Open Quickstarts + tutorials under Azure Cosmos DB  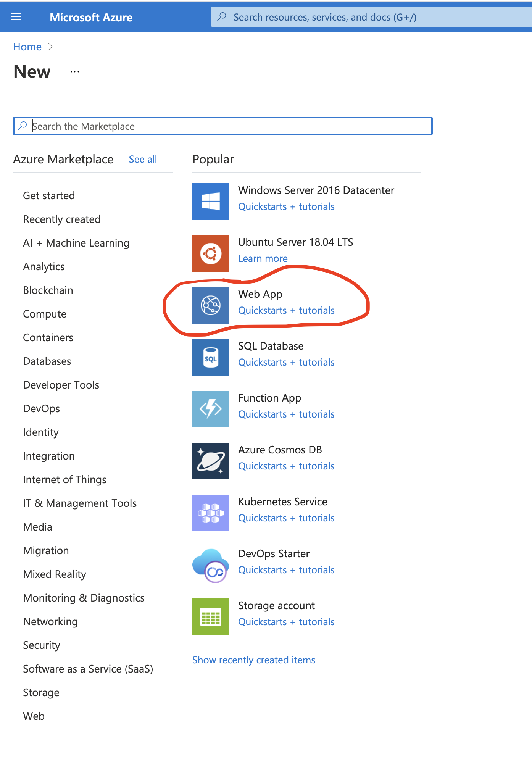pyautogui.click(x=286, y=466)
